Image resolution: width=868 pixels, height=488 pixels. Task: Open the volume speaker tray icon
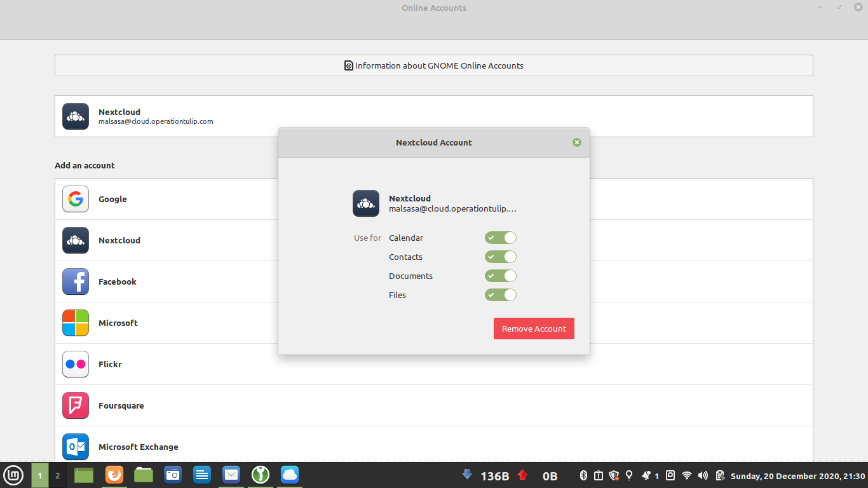(703, 475)
